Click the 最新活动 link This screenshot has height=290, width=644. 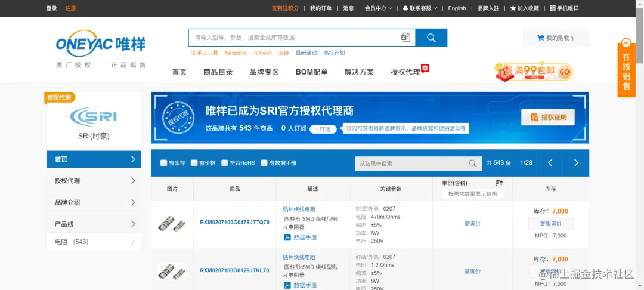pos(306,53)
